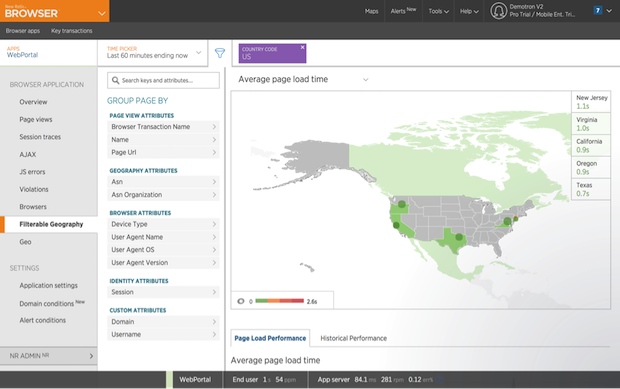Expand the NR Admin section

pos(49,356)
